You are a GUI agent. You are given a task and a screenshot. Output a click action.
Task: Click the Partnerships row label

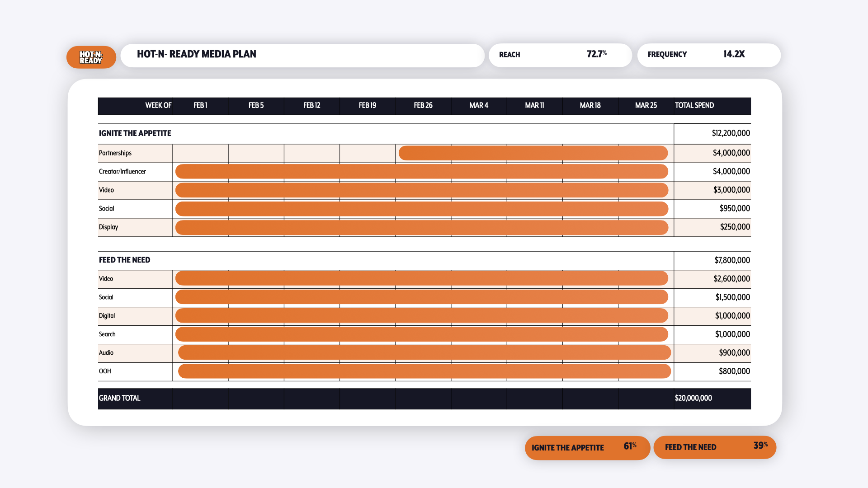115,153
